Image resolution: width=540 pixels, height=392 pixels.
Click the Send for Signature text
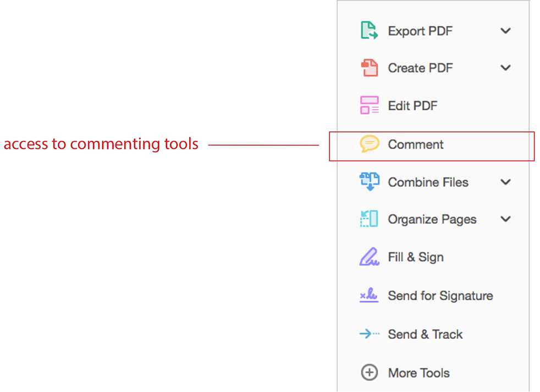click(x=440, y=296)
